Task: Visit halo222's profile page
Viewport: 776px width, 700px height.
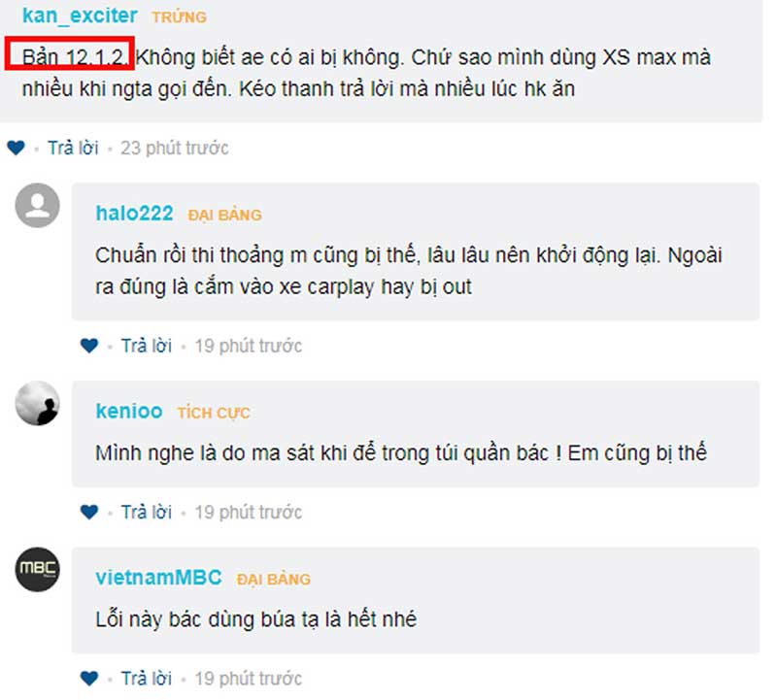Action: tap(134, 214)
